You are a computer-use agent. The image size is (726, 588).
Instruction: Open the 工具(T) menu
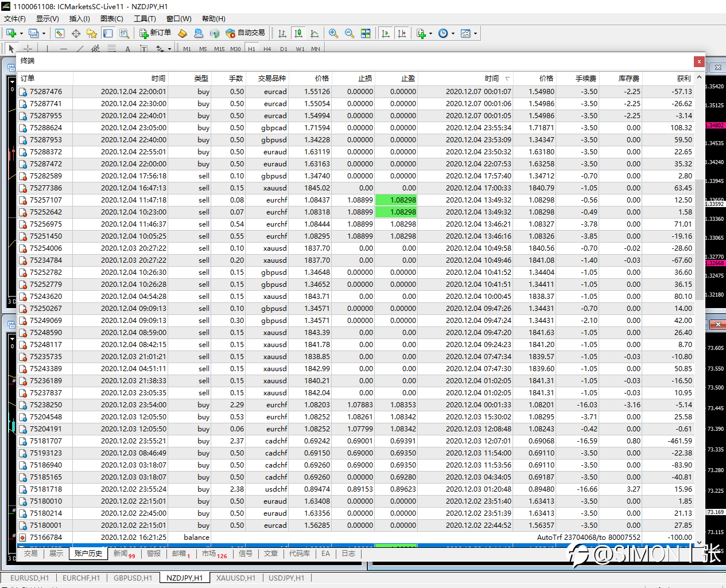[x=145, y=19]
